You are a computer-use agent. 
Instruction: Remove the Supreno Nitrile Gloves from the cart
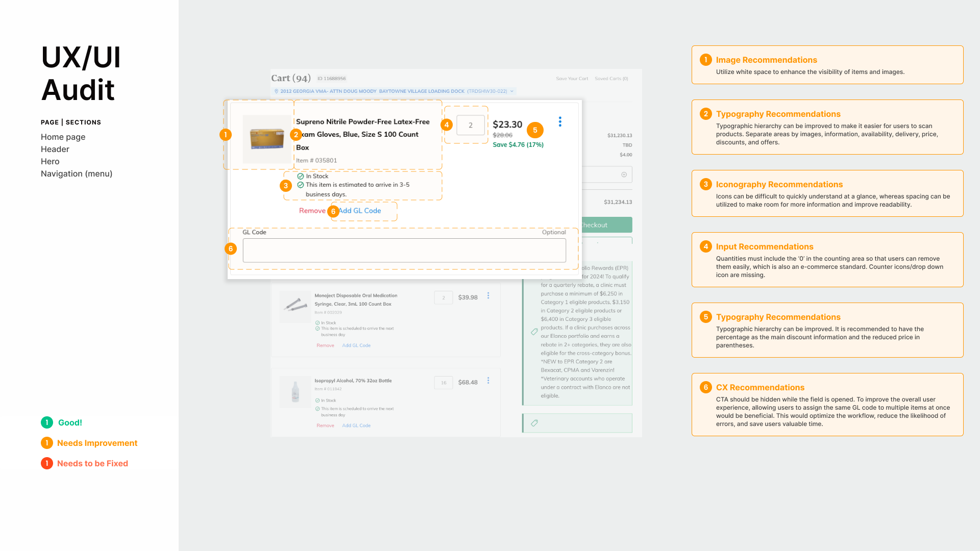[x=312, y=211]
